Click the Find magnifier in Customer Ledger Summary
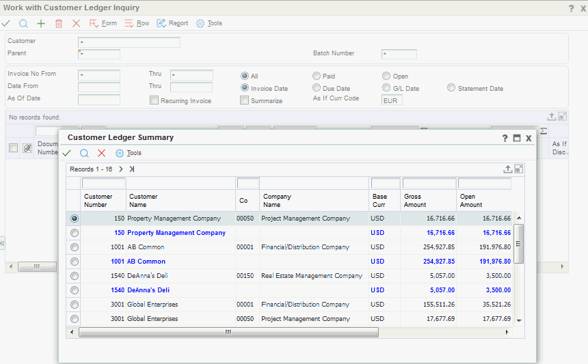 (x=84, y=153)
